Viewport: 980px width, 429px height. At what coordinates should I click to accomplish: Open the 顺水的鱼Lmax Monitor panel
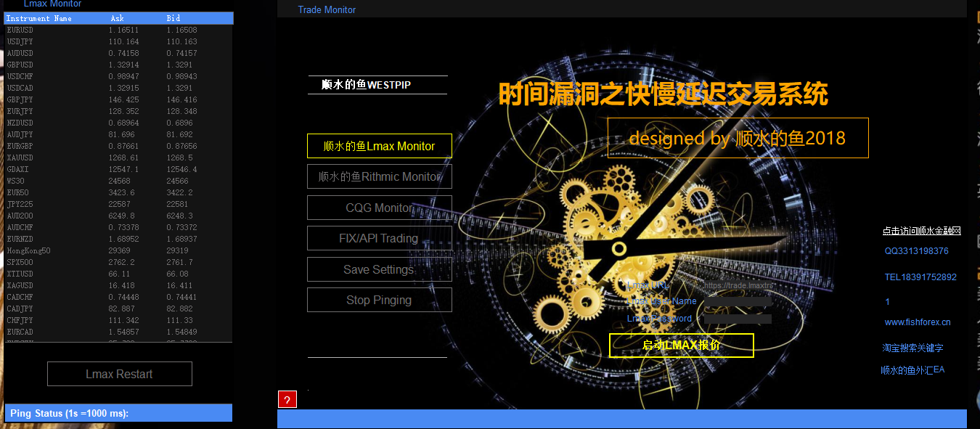click(x=379, y=146)
